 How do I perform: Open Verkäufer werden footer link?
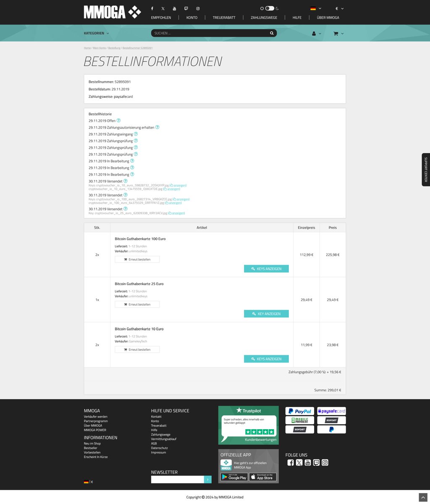point(96,417)
